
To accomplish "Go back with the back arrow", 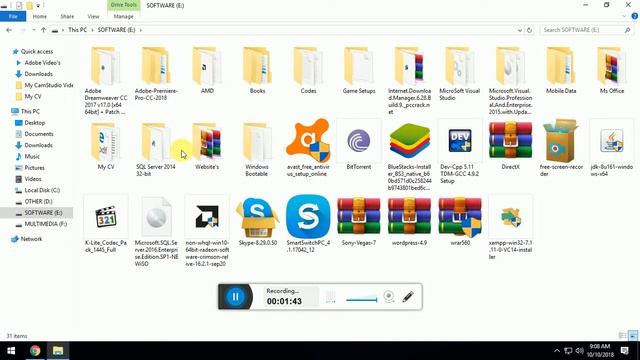I will click(x=9, y=30).
